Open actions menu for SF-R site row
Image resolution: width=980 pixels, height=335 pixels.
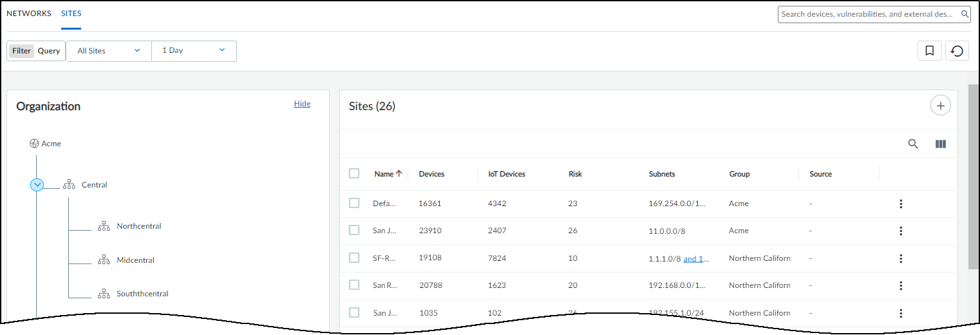pyautogui.click(x=901, y=258)
